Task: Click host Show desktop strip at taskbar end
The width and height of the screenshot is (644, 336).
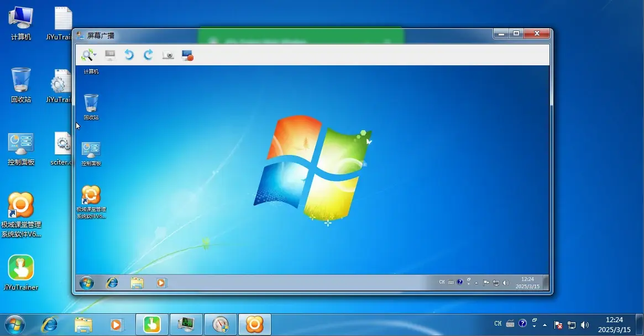Action: point(640,325)
